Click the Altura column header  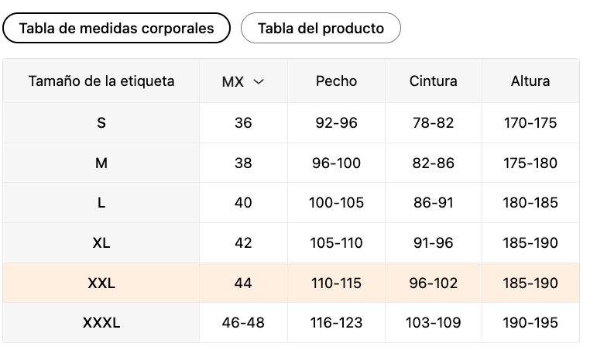point(530,81)
